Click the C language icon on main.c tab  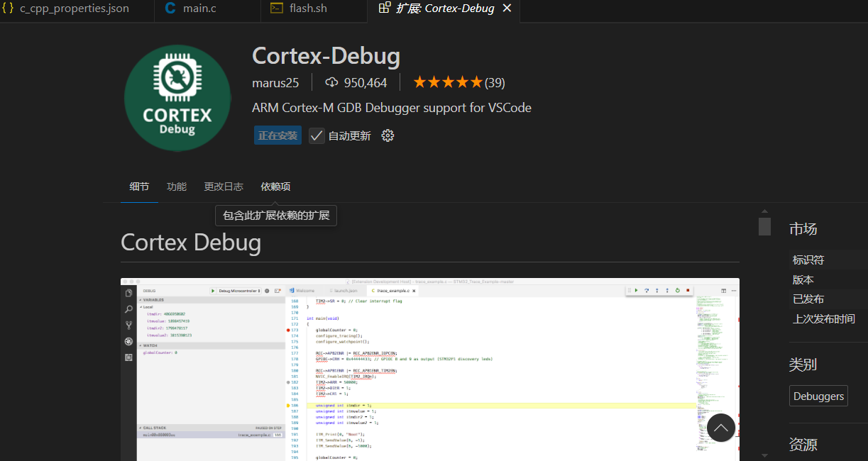coord(170,9)
